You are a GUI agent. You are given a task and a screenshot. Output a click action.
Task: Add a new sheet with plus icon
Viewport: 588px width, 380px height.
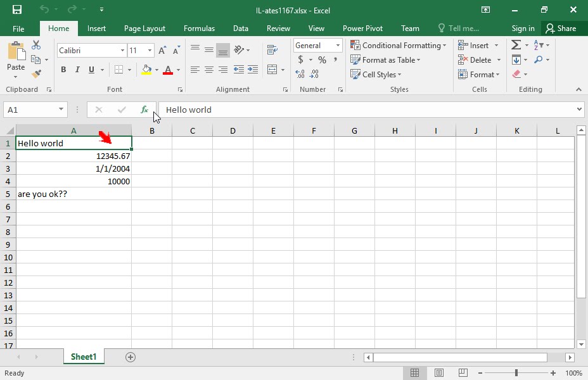[x=131, y=357]
